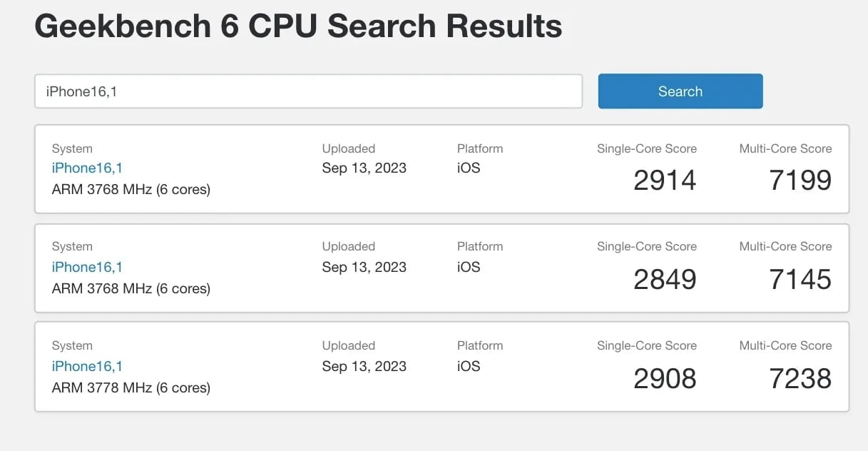The image size is (868, 451).
Task: Click the Geekbench 6 CPU Search Results heading
Action: point(298,26)
